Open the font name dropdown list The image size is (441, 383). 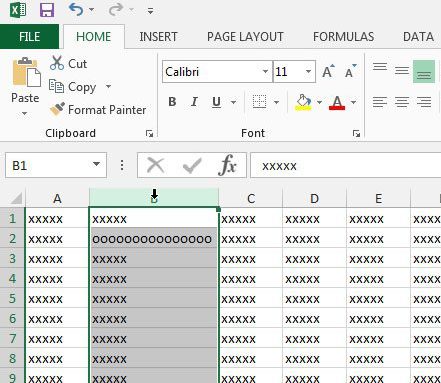pos(266,72)
